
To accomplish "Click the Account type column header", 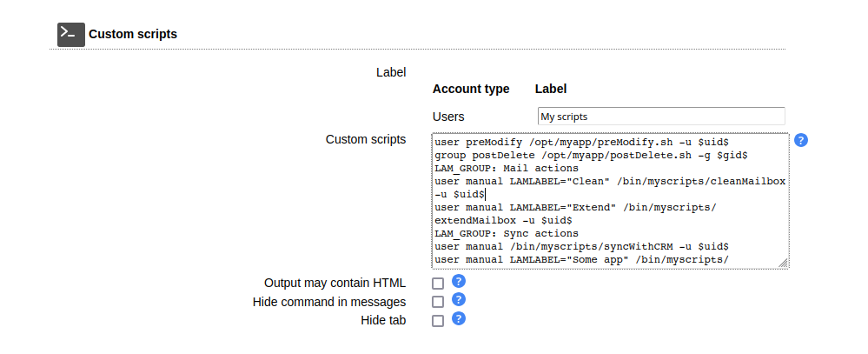I will tap(471, 89).
